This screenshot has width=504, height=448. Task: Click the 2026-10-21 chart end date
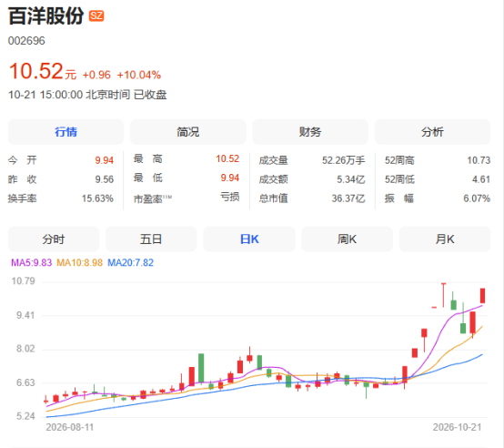tap(457, 427)
